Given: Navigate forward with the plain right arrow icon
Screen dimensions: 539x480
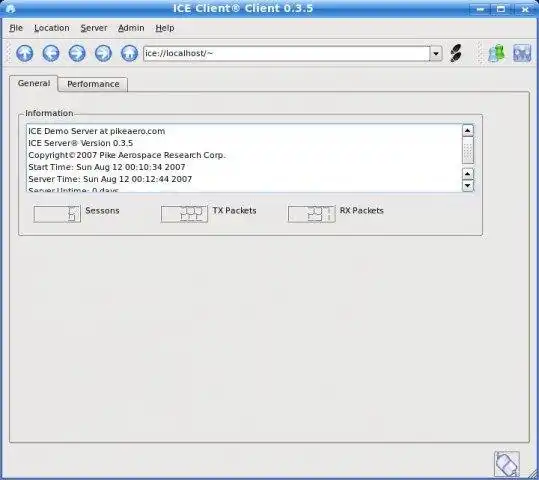Looking at the screenshot, I should (77, 54).
